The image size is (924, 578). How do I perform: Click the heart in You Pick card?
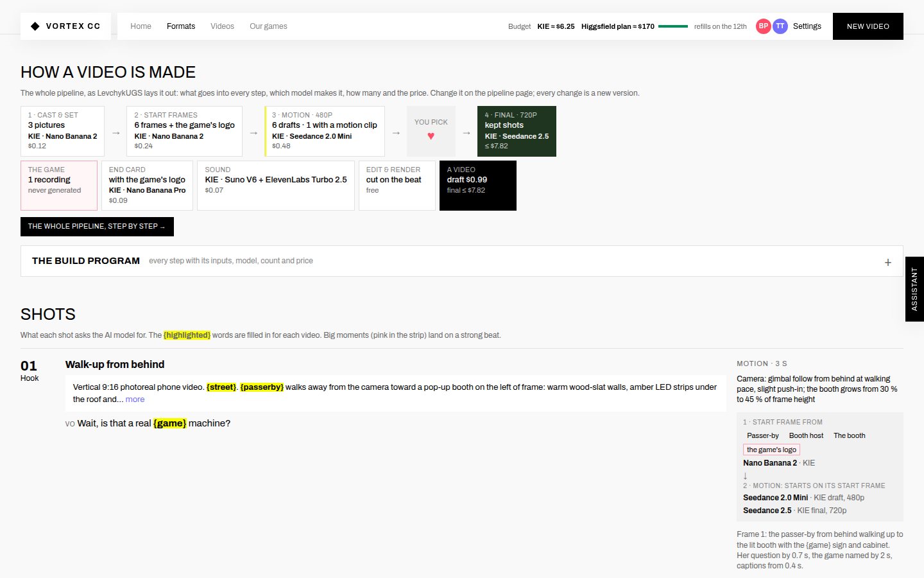[431, 136]
